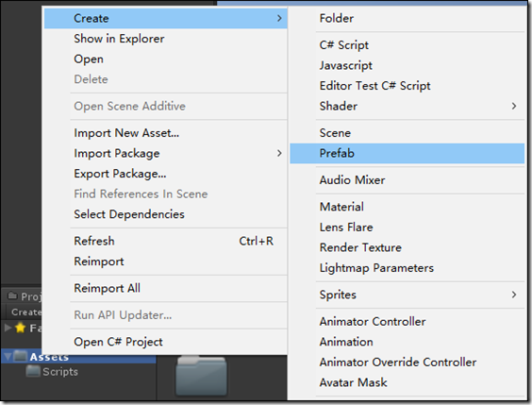Screen dimensions: 532x405
Task: Open the Create dropdown in Project panel
Action: [26, 312]
